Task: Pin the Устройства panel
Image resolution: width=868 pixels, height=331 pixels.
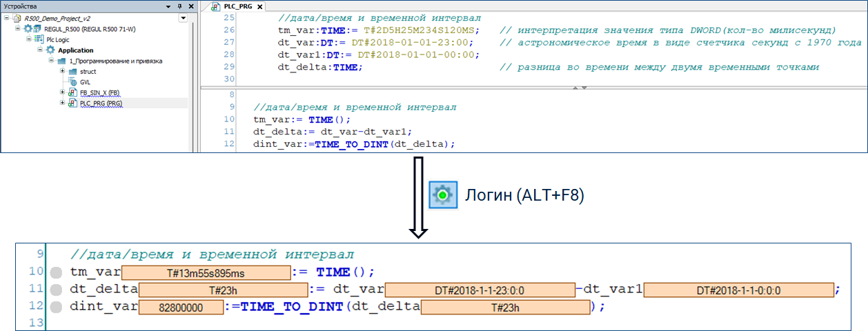Action: (179, 6)
